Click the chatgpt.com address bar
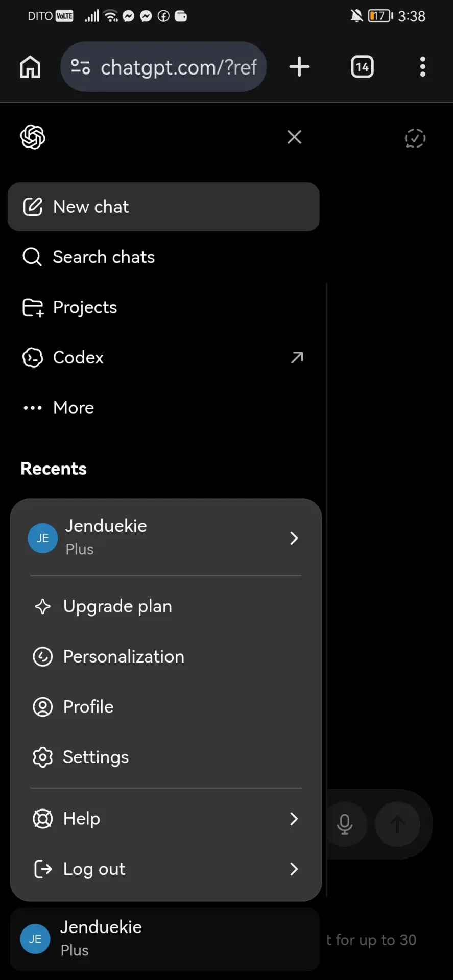Image resolution: width=453 pixels, height=980 pixels. tap(163, 67)
